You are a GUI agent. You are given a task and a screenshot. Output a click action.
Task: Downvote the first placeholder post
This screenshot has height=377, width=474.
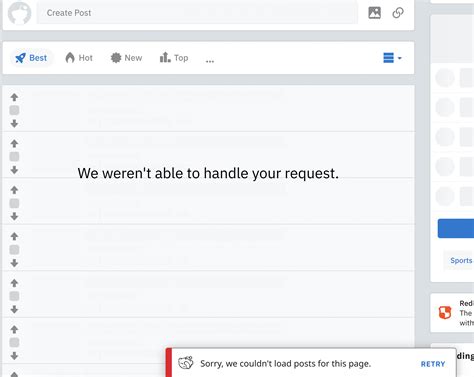pos(14,124)
